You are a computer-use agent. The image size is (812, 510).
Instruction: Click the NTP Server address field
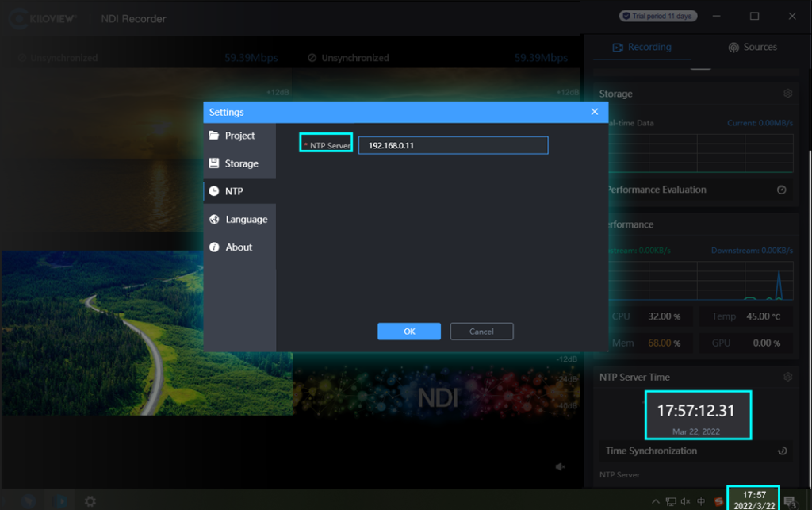click(x=453, y=146)
